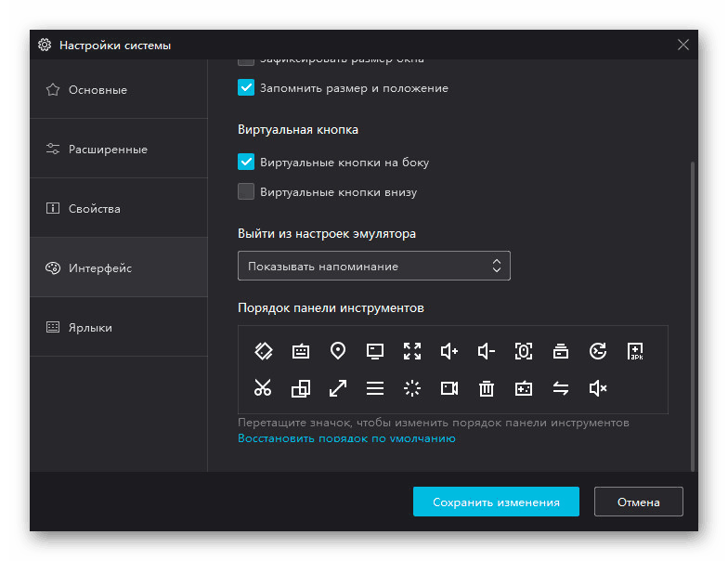This screenshot has height=561, width=728.
Task: Click the fullscreen arrows icon
Action: pos(412,351)
